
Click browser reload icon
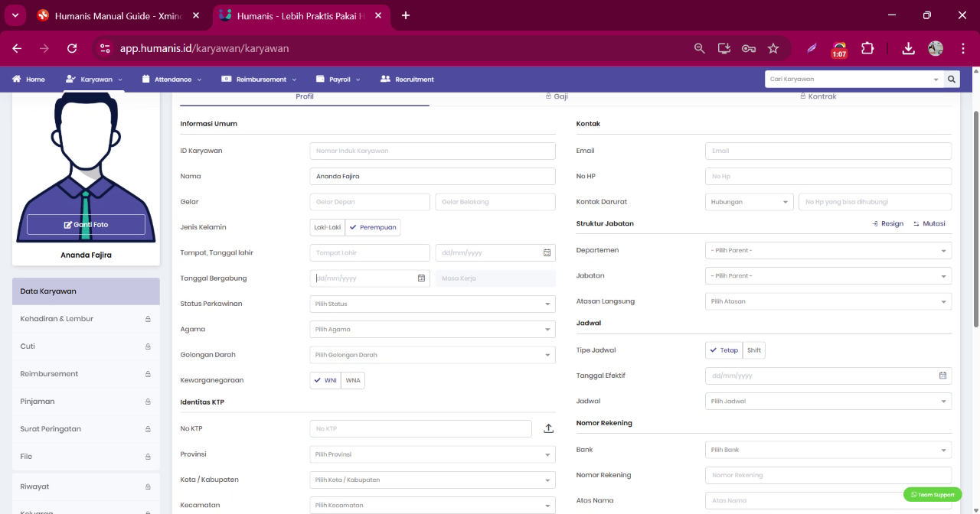point(72,48)
